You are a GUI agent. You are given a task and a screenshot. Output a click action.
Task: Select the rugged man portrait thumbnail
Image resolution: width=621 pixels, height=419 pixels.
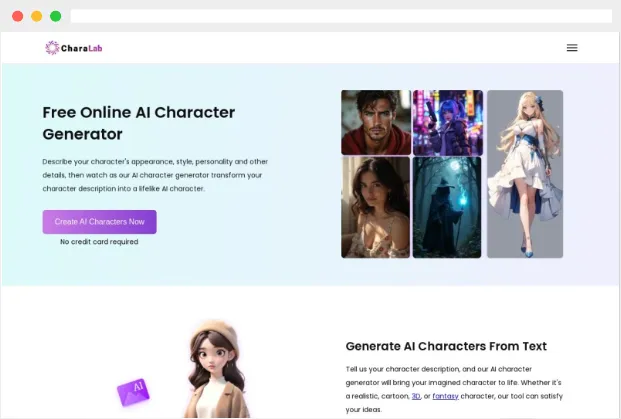(376, 122)
